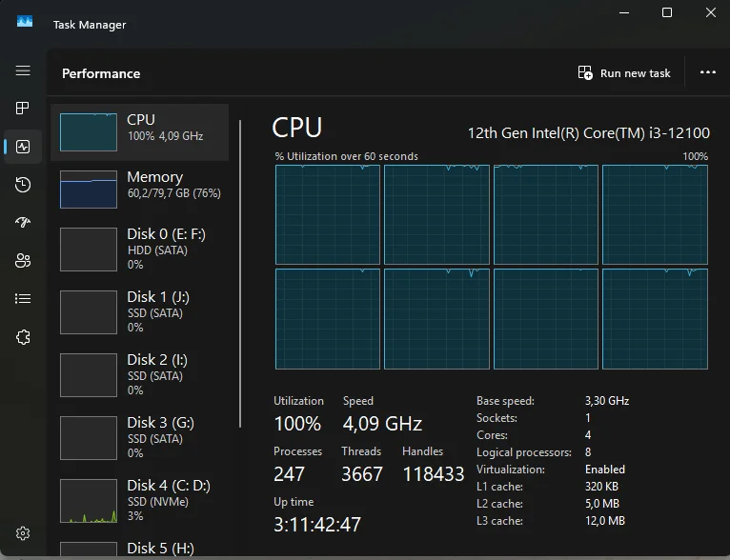This screenshot has height=560, width=730.
Task: Click the Disk 3 (G:) graph thumbnail
Action: (x=89, y=438)
